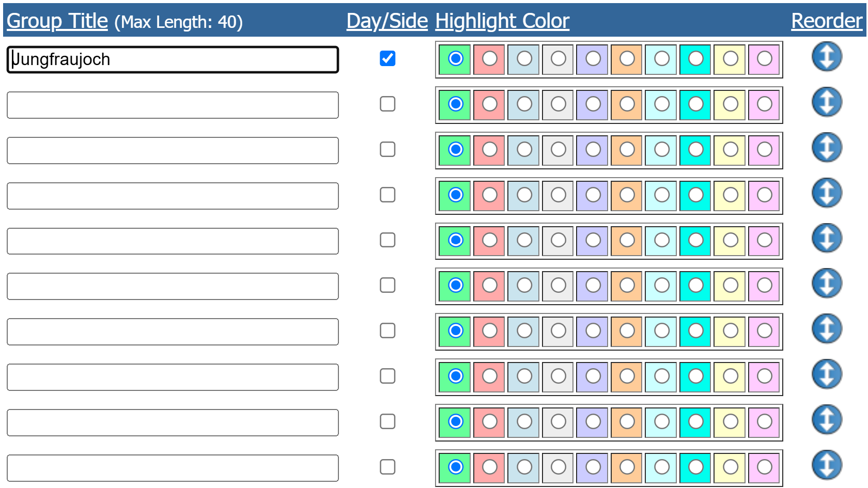Select the pink color swatch in fifth row
The image size is (868, 488).
764,241
